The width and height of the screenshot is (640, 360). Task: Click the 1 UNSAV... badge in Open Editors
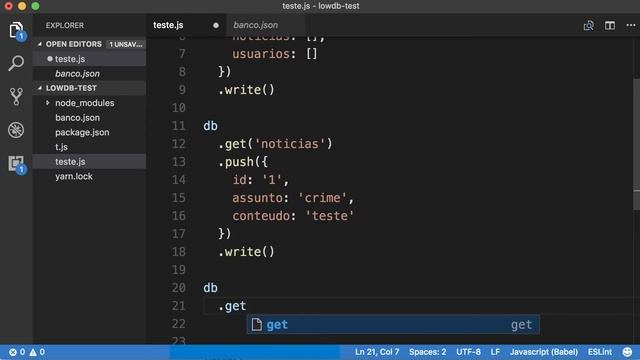pyautogui.click(x=125, y=44)
